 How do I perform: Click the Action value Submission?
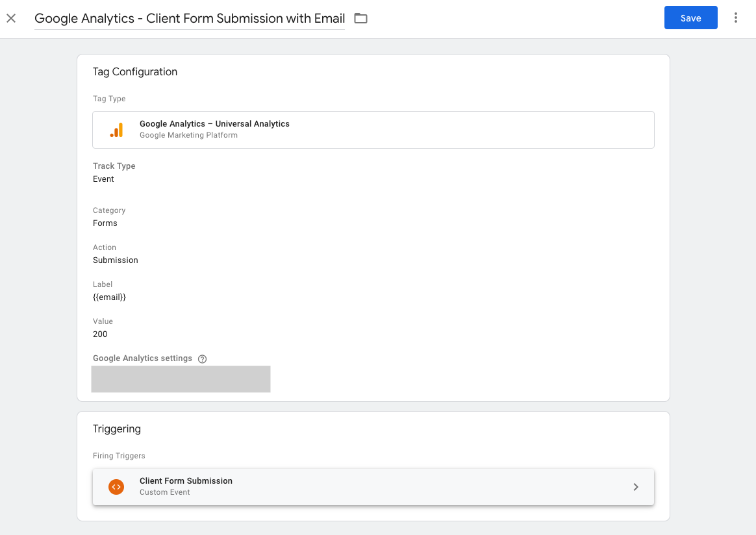(x=116, y=260)
